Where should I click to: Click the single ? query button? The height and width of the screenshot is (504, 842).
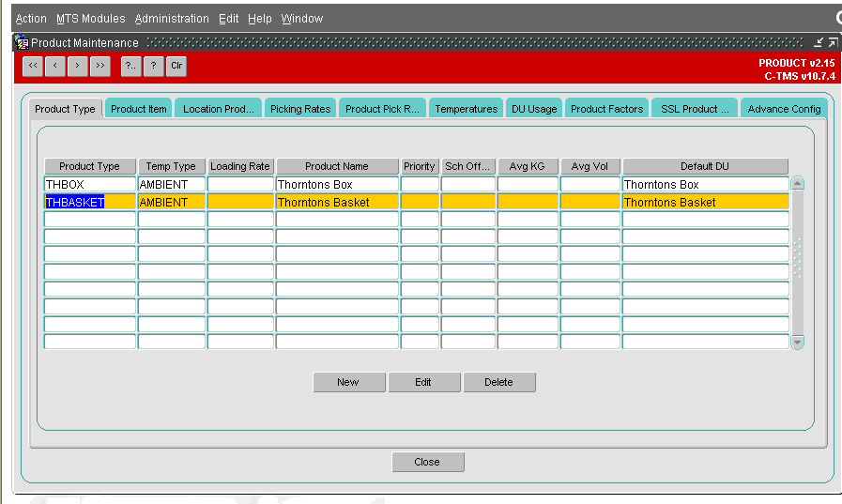(x=154, y=66)
